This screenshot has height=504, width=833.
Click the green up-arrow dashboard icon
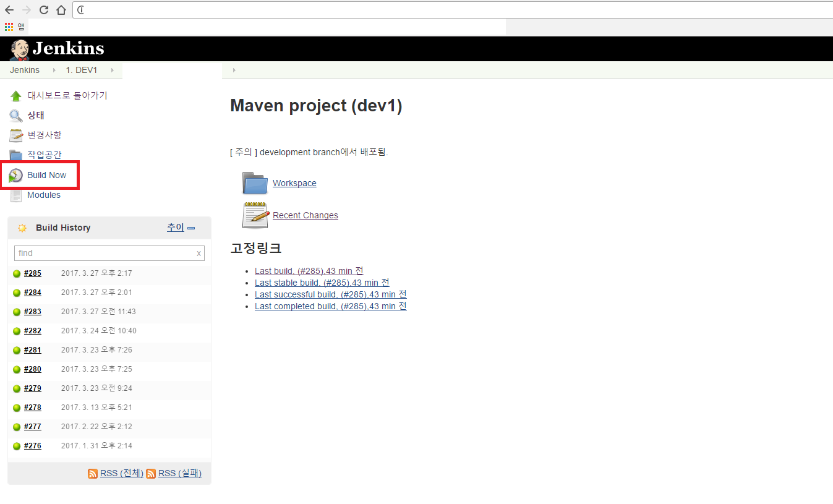[x=16, y=96]
